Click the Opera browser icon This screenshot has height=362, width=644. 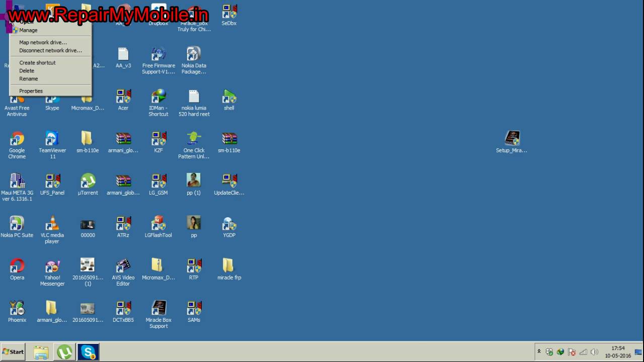point(17,269)
